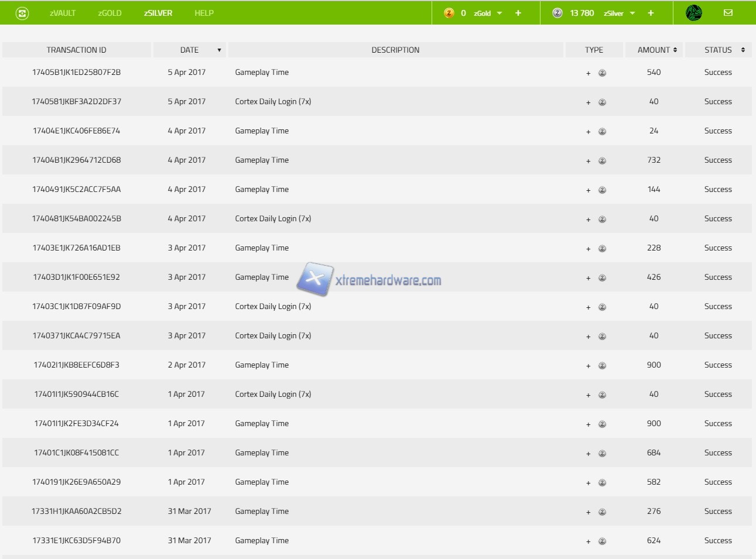
Task: Add zSilver using the plus icon
Action: click(651, 13)
